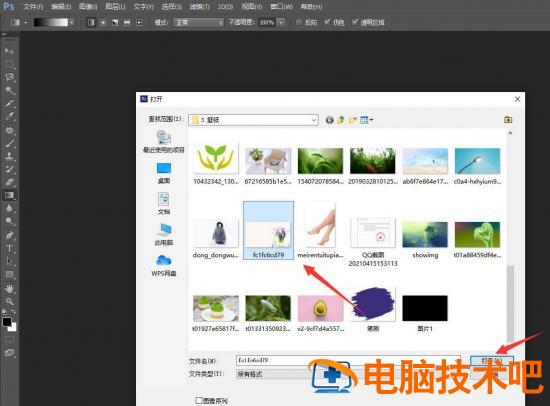Select the Clone Stamp tool
This screenshot has height=406, width=550.
(x=9, y=156)
